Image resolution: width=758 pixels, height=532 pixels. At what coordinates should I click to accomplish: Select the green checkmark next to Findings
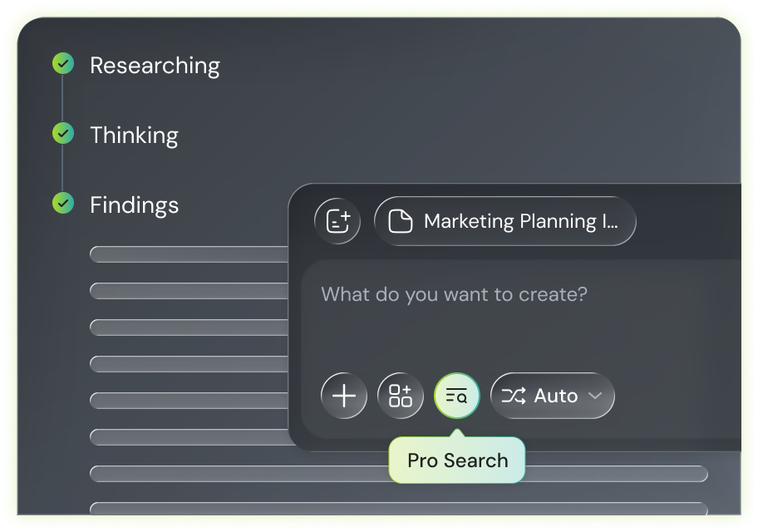62,204
